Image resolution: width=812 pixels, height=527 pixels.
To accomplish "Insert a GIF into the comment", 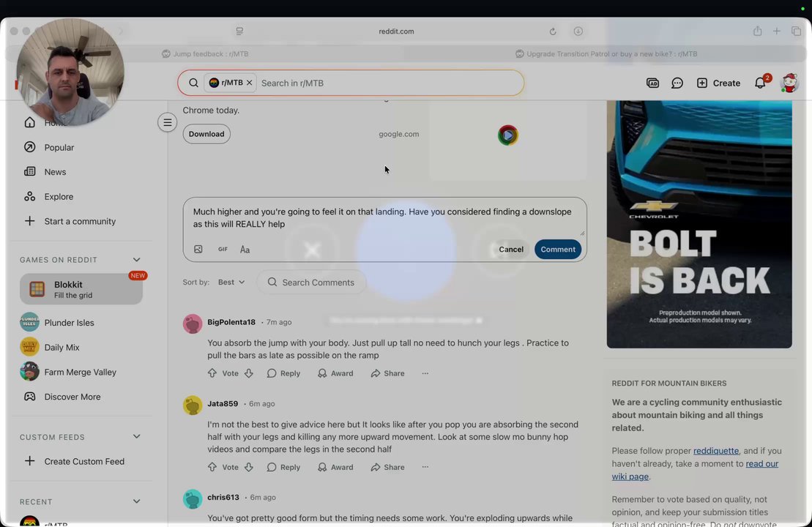I will 223,249.
